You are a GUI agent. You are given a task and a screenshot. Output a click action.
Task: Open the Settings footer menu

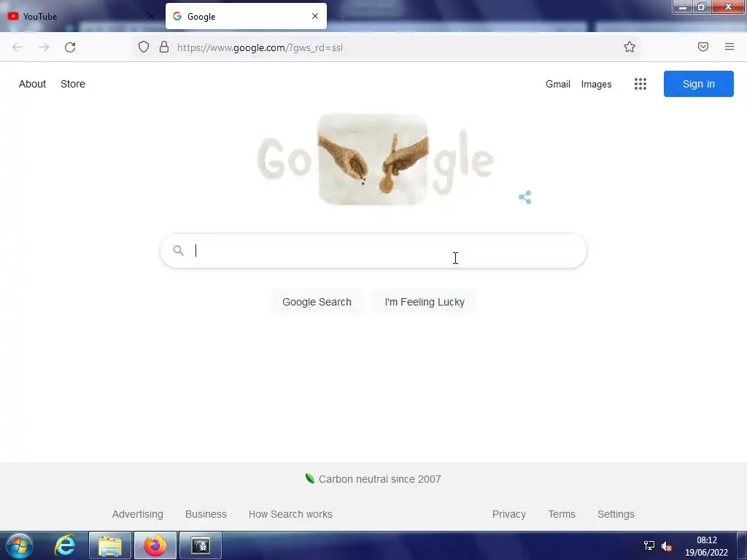[616, 514]
